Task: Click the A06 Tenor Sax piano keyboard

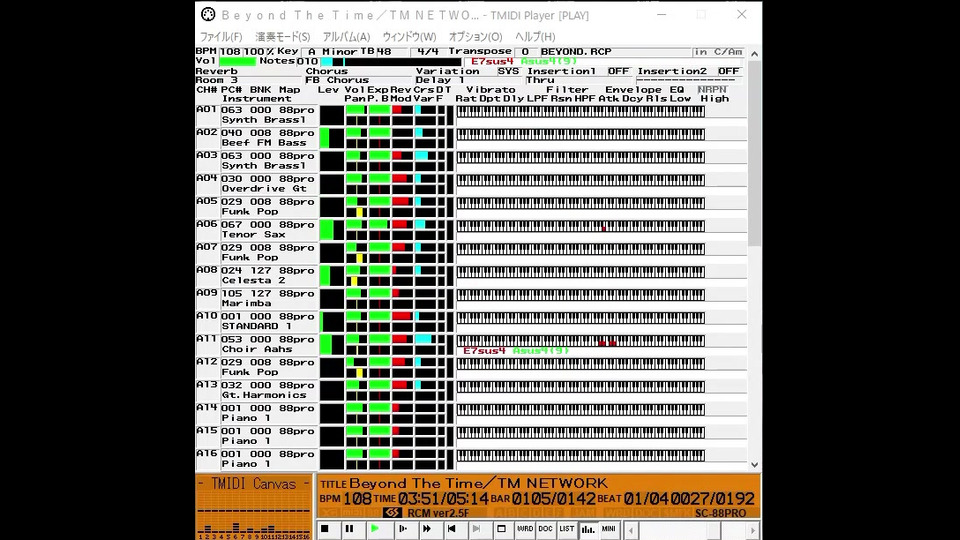Action: pos(580,226)
